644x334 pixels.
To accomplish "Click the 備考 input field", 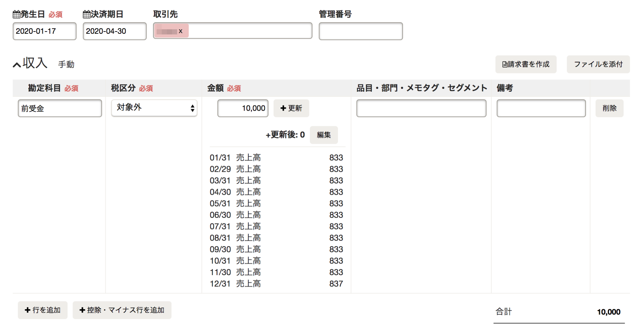I will (x=541, y=108).
